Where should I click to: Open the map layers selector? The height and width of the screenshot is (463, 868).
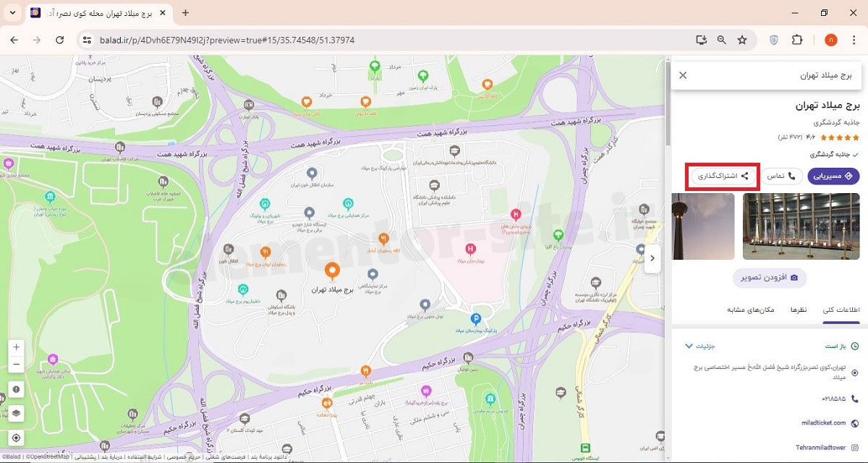click(17, 413)
